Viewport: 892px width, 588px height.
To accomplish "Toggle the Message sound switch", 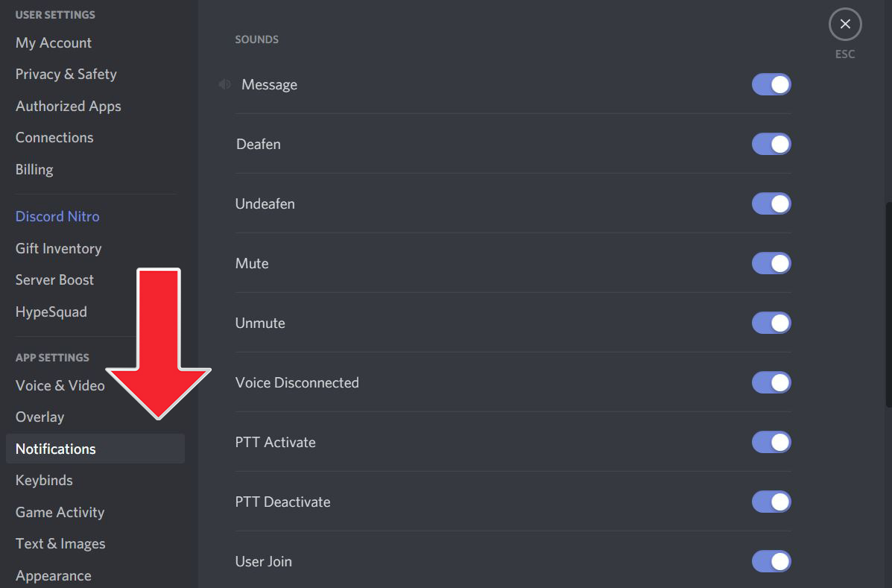I will (x=771, y=85).
